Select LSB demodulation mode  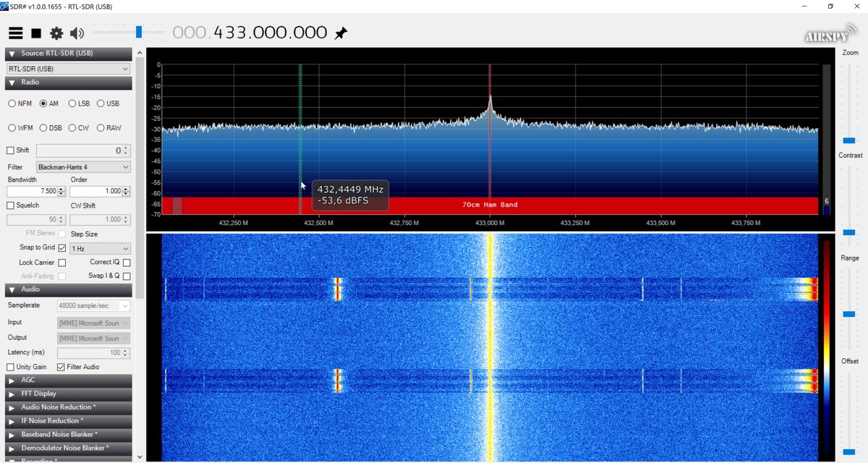(79, 103)
